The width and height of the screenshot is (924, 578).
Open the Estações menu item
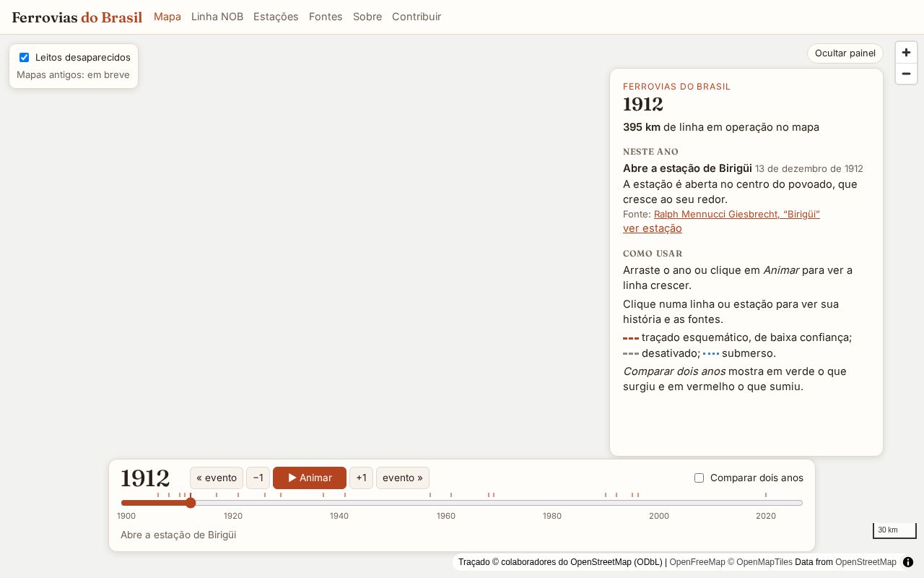tap(276, 17)
